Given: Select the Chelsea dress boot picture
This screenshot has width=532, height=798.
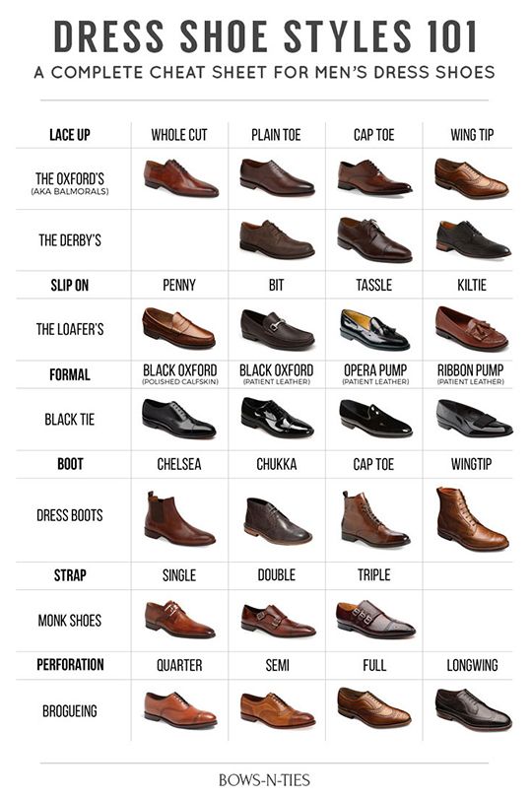Looking at the screenshot, I should coord(179,518).
